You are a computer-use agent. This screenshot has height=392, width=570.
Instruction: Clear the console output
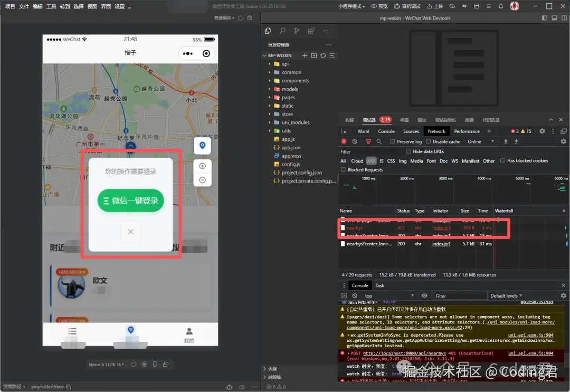coord(355,296)
